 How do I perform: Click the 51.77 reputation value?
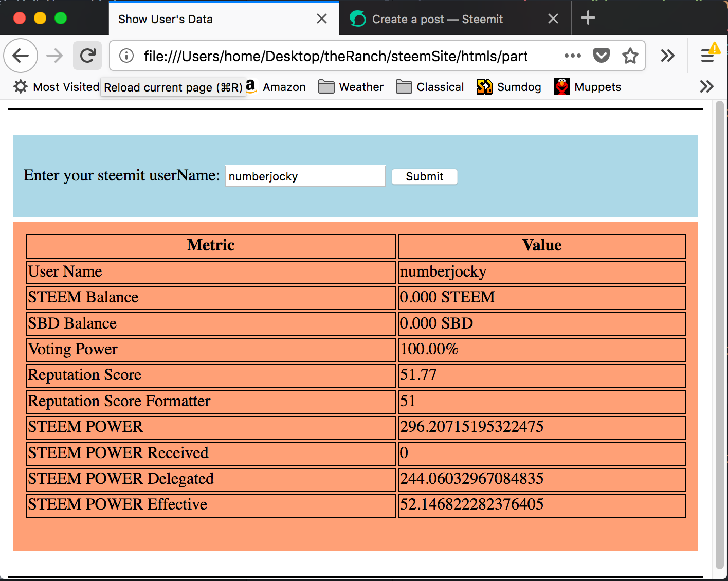pyautogui.click(x=418, y=375)
